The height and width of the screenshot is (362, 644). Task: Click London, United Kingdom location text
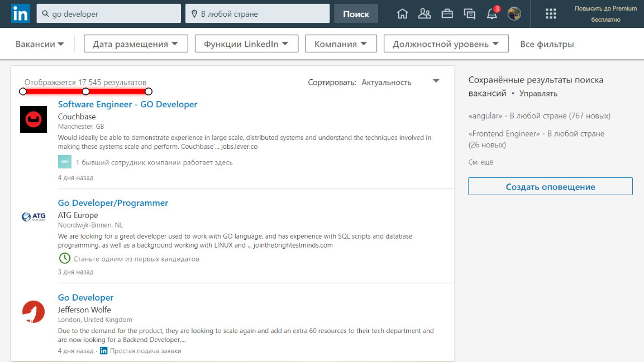[x=95, y=320]
